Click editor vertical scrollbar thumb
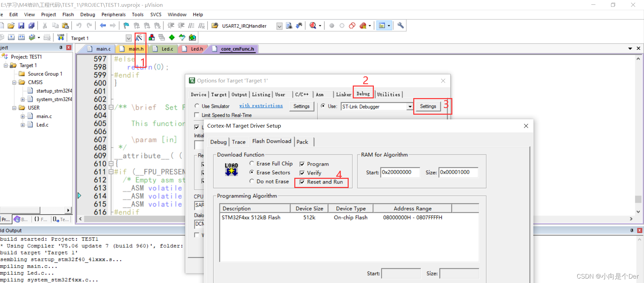 coord(638,199)
